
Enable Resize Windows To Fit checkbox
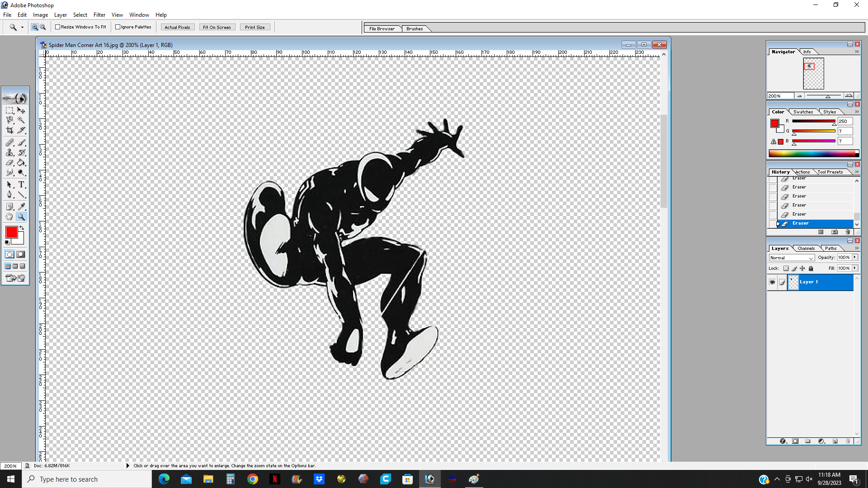(58, 27)
